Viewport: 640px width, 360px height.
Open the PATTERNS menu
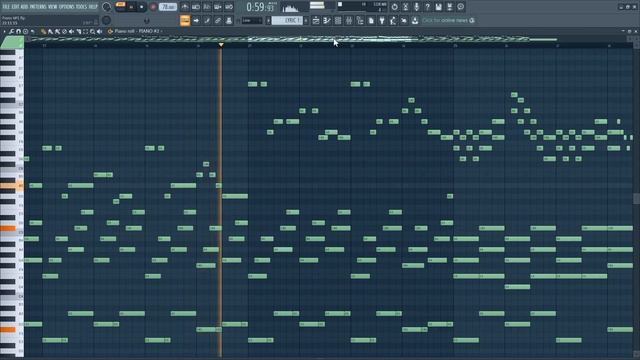pyautogui.click(x=38, y=7)
